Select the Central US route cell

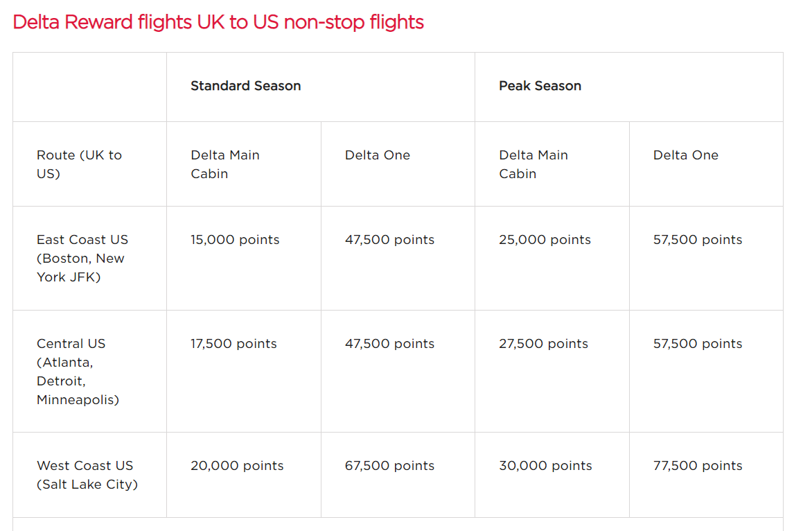[x=78, y=372]
